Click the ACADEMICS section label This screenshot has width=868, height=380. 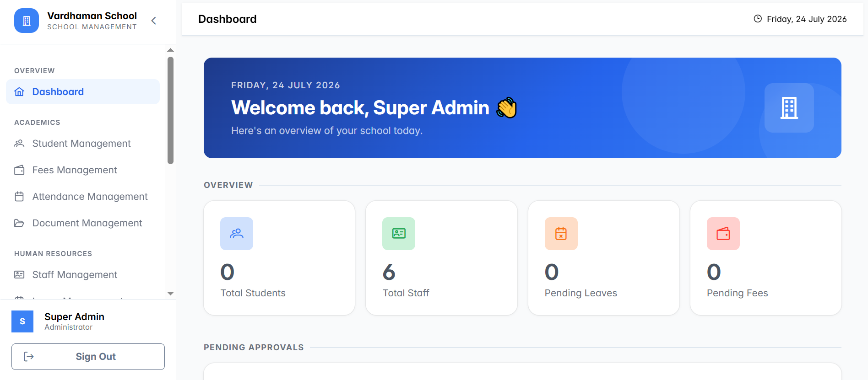click(x=37, y=123)
